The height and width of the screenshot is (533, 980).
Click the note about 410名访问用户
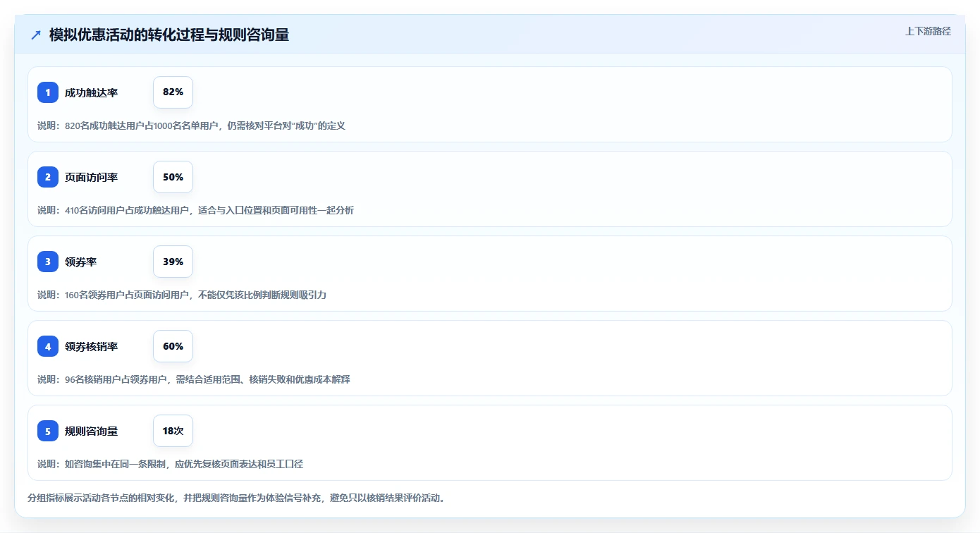click(195, 210)
